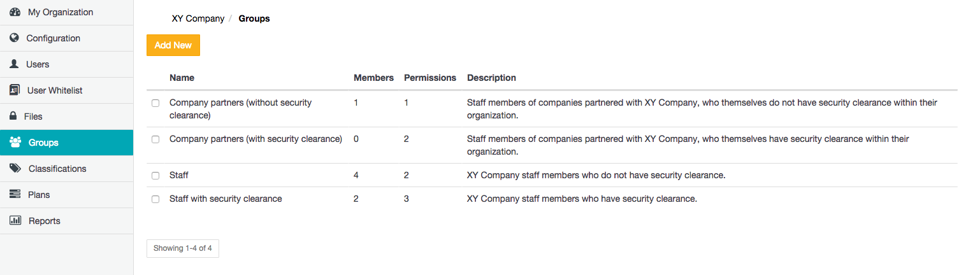Click the Users person icon

15,64
